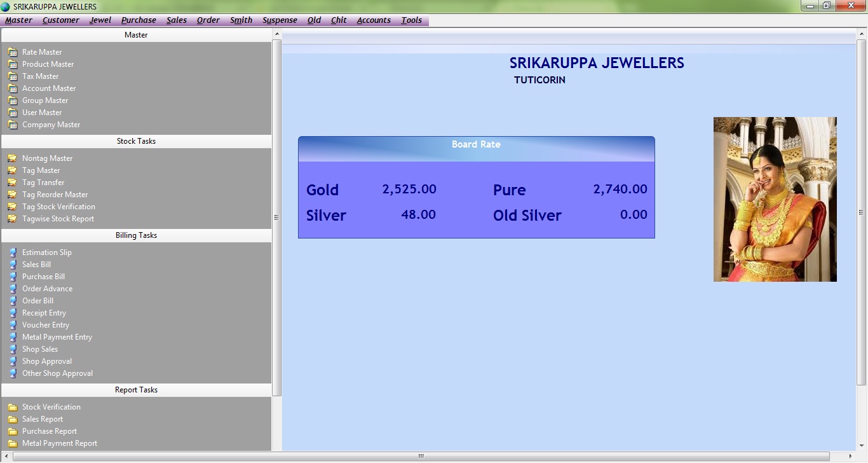Open Sales Bill from Billing Tasks

pyautogui.click(x=36, y=265)
